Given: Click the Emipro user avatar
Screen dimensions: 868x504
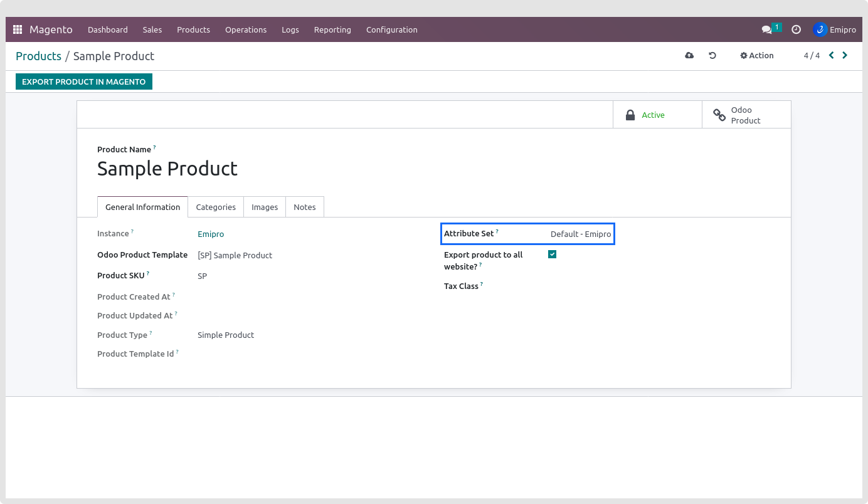Looking at the screenshot, I should point(820,29).
